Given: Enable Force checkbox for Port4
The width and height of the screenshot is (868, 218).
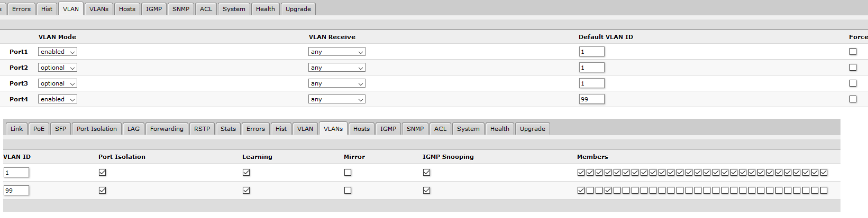Looking at the screenshot, I should click(853, 99).
